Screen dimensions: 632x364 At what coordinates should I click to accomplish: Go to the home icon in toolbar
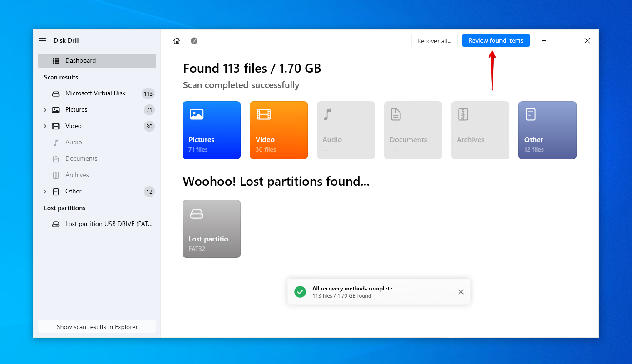[177, 41]
